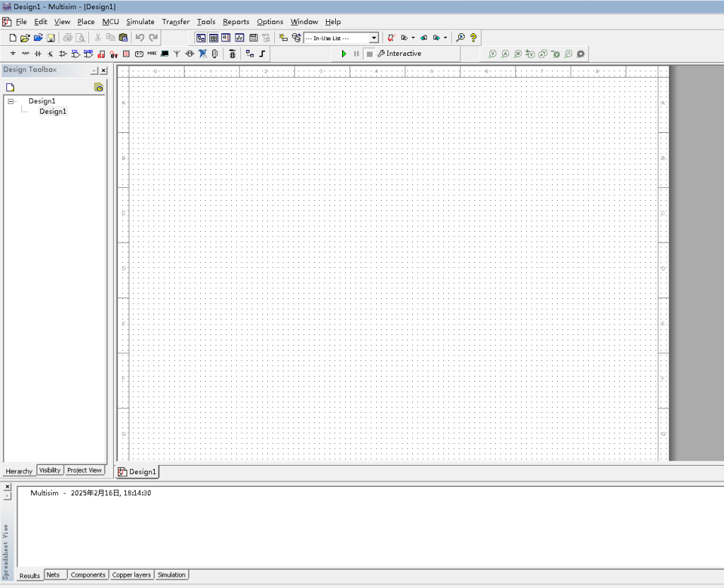
Task: Place analog op-amp component
Action: pyautogui.click(x=63, y=54)
